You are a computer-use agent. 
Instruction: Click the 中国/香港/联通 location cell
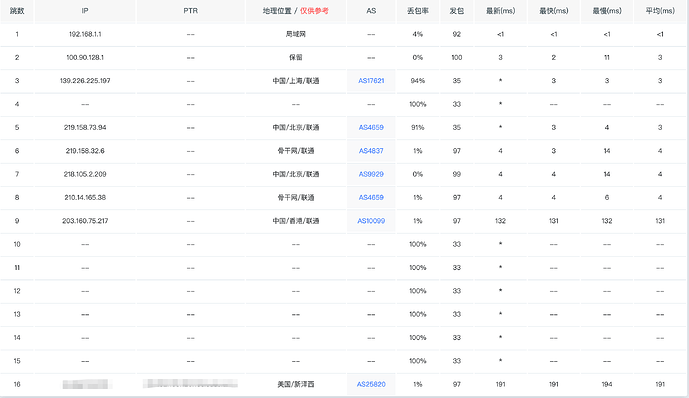(296, 221)
